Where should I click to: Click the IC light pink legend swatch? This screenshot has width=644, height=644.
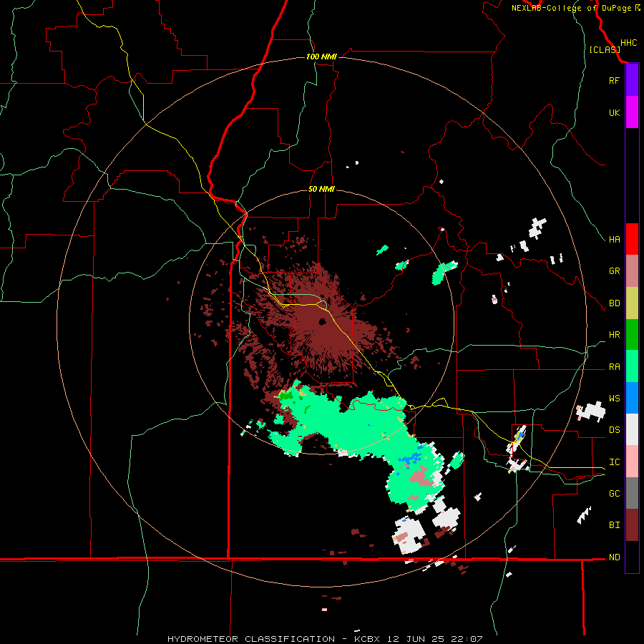tap(632, 462)
